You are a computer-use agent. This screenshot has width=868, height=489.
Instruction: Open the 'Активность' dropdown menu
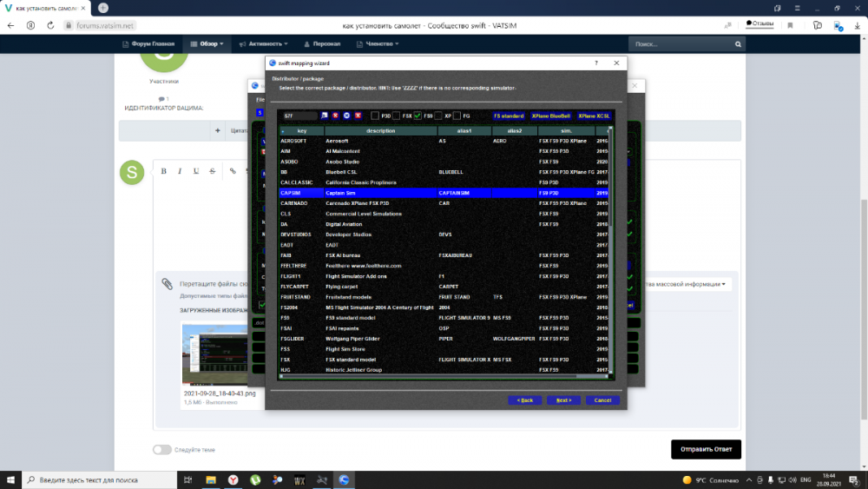(x=269, y=43)
